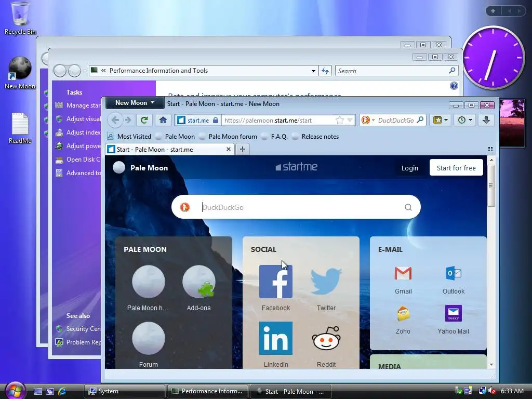This screenshot has height=399, width=532.
Task: Click Search box in Performance Information window
Action: coord(396,71)
